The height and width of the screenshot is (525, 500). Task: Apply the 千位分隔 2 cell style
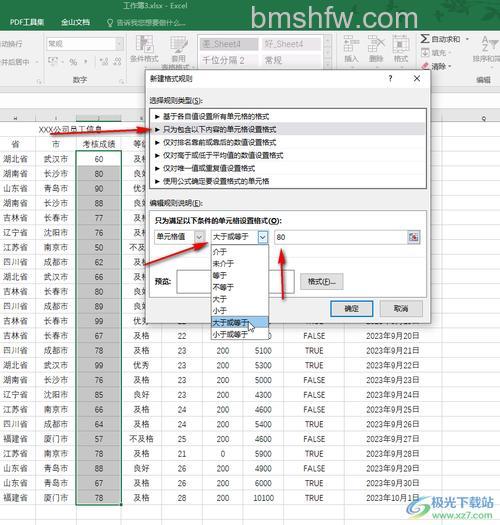pos(229,60)
